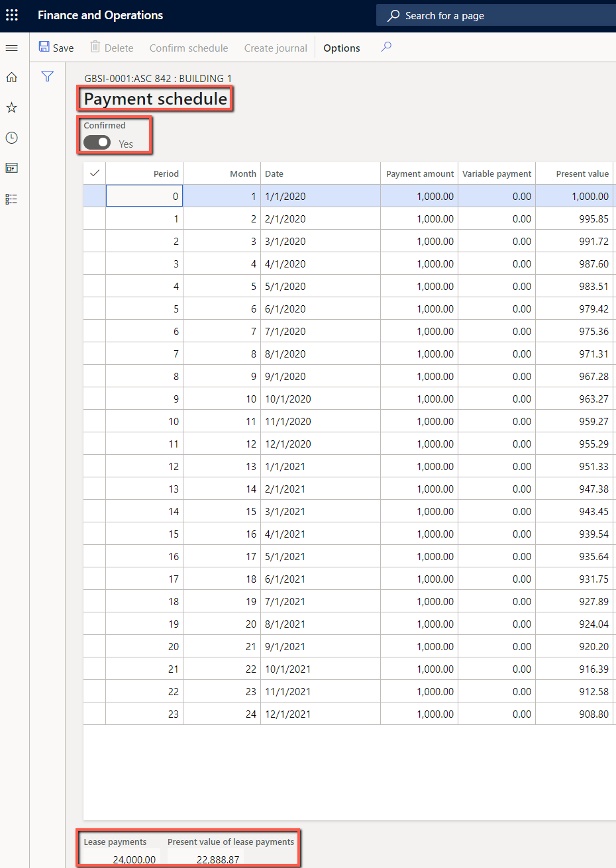Open Favorites via the star icon

point(11,107)
